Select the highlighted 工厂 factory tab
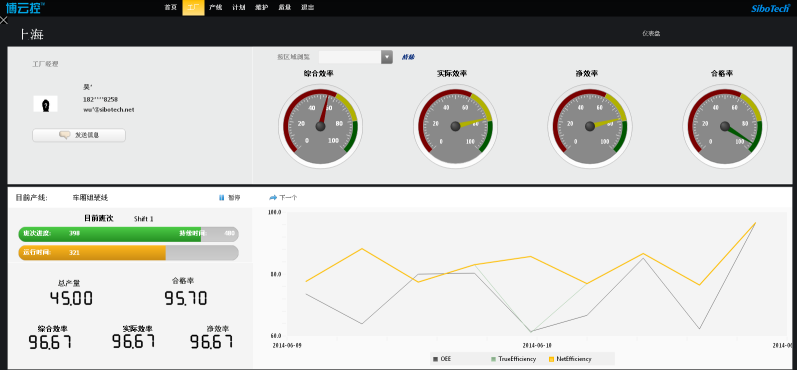Screen dimensions: 797x370 coord(193,7)
